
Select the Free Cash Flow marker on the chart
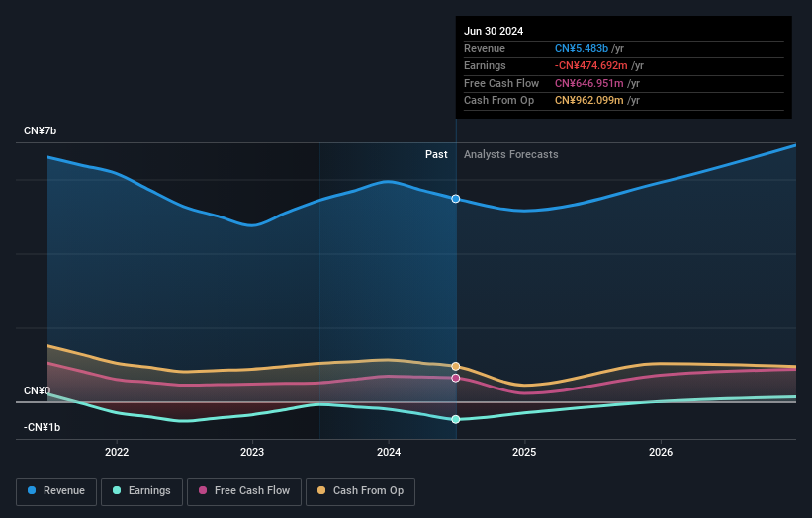pyautogui.click(x=456, y=379)
